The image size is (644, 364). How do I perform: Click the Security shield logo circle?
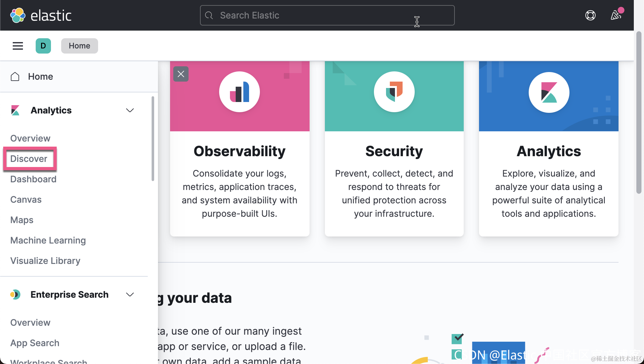[394, 92]
